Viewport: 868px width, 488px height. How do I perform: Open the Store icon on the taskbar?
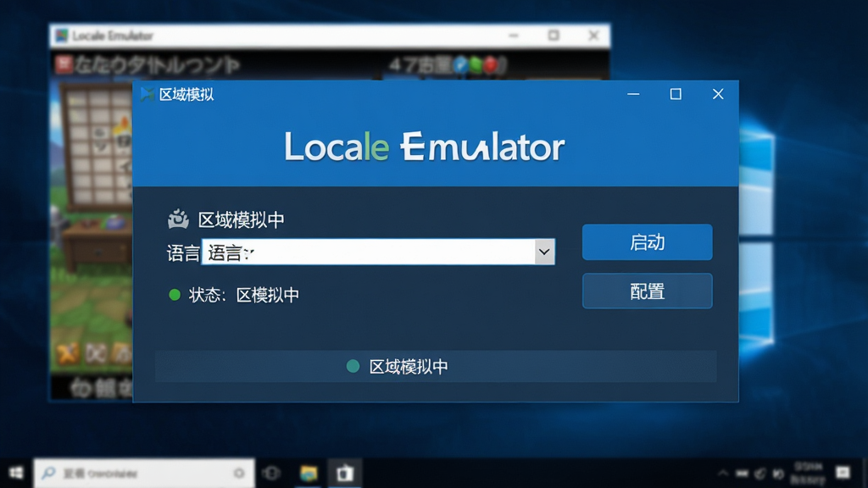click(x=345, y=473)
